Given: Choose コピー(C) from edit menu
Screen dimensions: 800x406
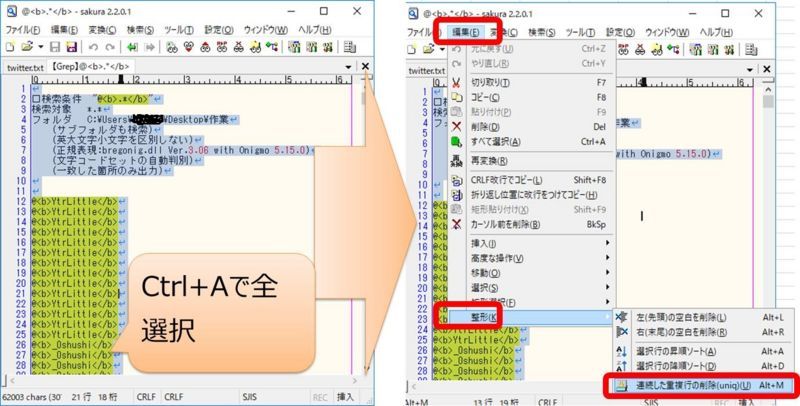Looking at the screenshot, I should click(532, 97).
